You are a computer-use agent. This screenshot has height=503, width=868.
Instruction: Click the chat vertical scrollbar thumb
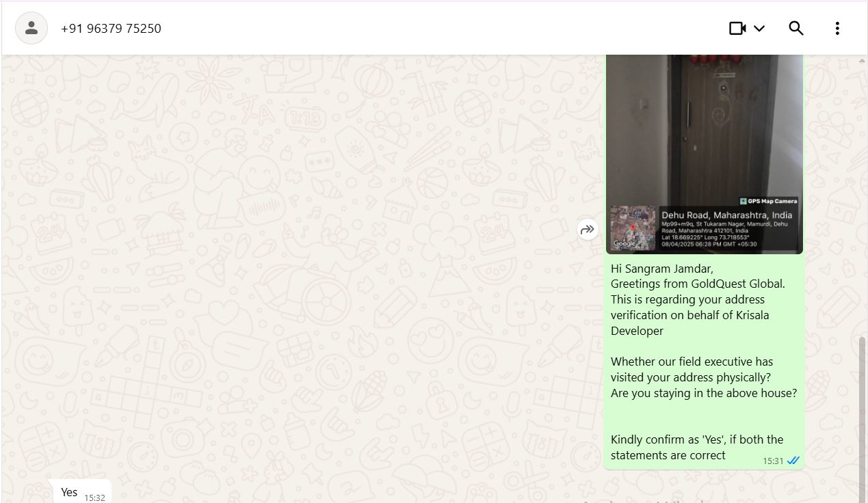pyautogui.click(x=863, y=419)
